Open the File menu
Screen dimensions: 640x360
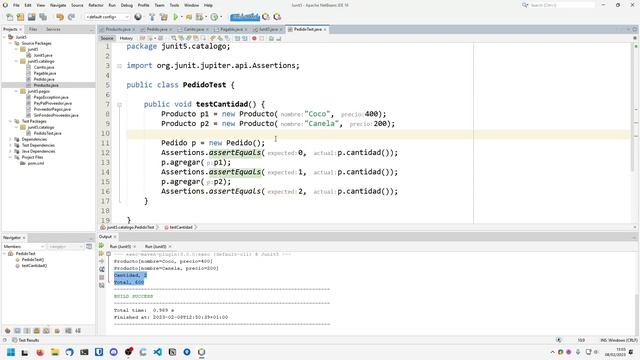coord(16,5)
